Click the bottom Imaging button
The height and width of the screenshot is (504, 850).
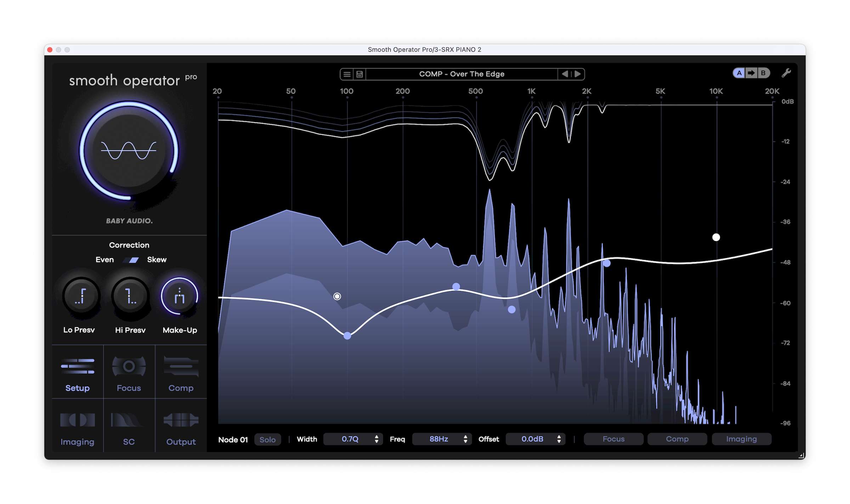741,439
